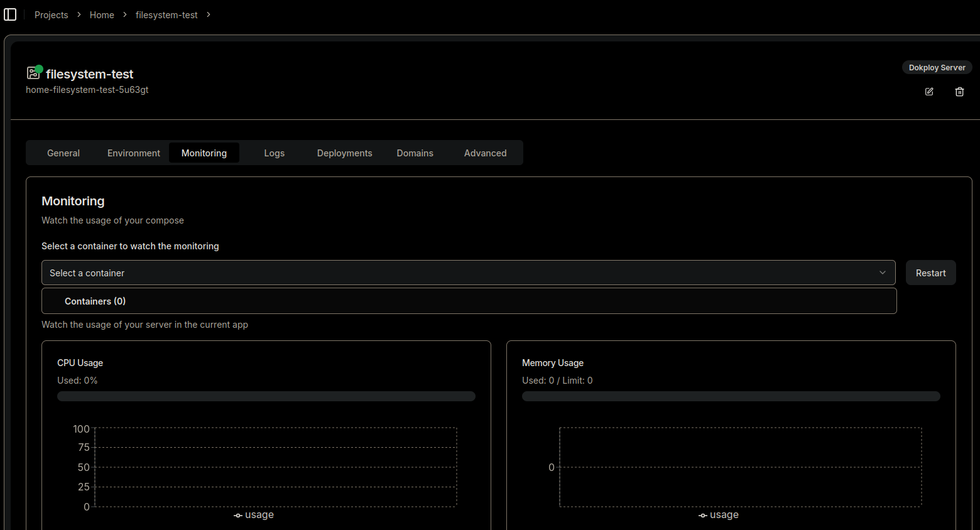This screenshot has height=530, width=980.
Task: Click "Watch the usage of your compose" text
Action: tap(112, 220)
